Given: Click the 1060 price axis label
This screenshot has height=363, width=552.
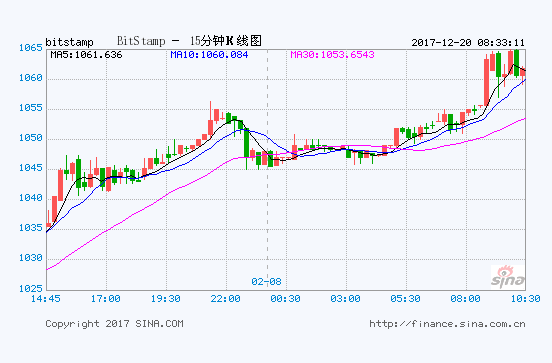Looking at the screenshot, I should pyautogui.click(x=31, y=77).
